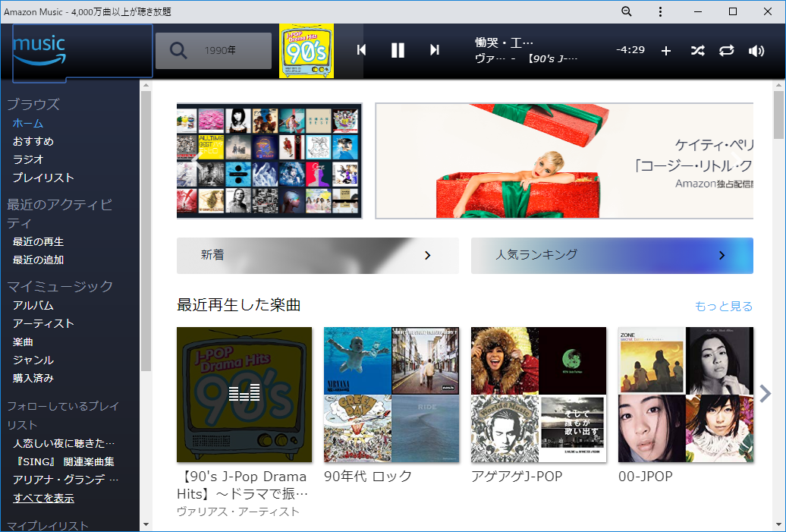The width and height of the screenshot is (786, 532).
Task: Click the Amazon Music logo
Action: click(39, 51)
